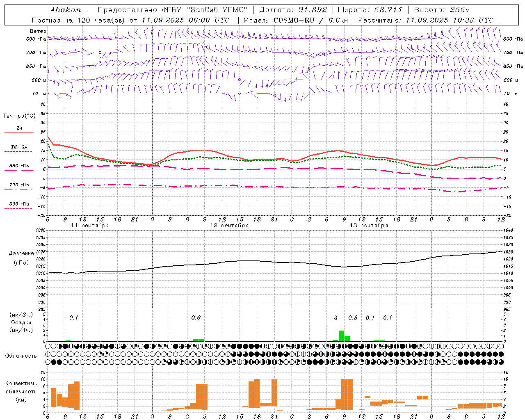Click the "Abakan" station name in the header
Viewport: 525px width, 420px height.
(x=66, y=10)
